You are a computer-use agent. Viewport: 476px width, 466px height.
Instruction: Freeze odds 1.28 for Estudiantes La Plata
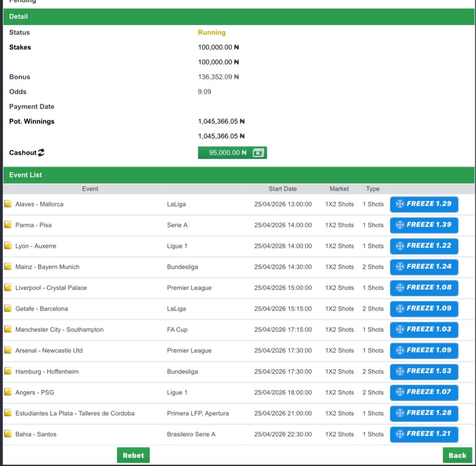point(424,413)
